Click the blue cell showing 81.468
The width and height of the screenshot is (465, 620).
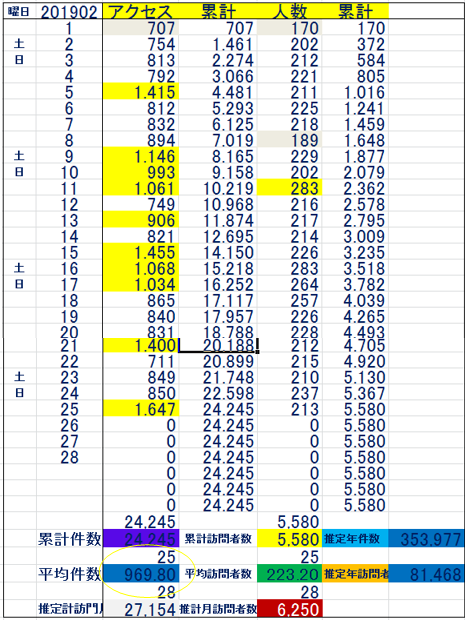click(x=426, y=573)
